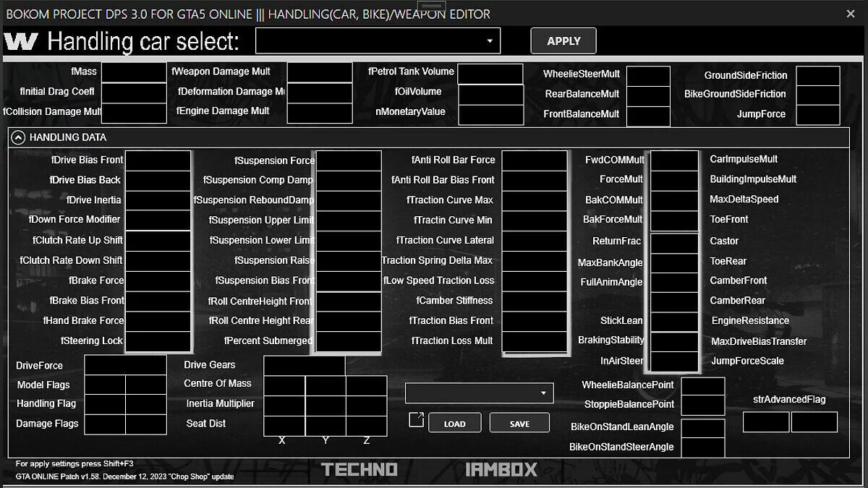Select the Inertia Multiplier Y field
This screenshot has height=488, width=868.
[325, 406]
